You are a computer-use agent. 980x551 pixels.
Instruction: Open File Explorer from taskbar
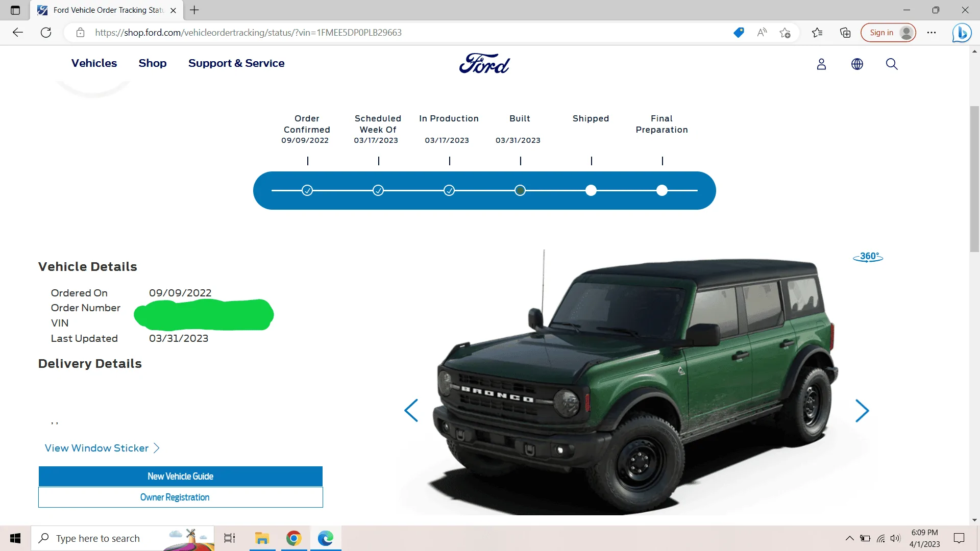pos(262,538)
